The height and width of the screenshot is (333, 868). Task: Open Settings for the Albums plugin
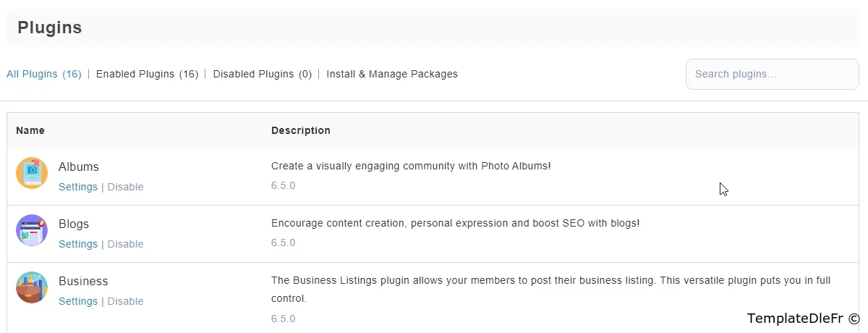78,187
